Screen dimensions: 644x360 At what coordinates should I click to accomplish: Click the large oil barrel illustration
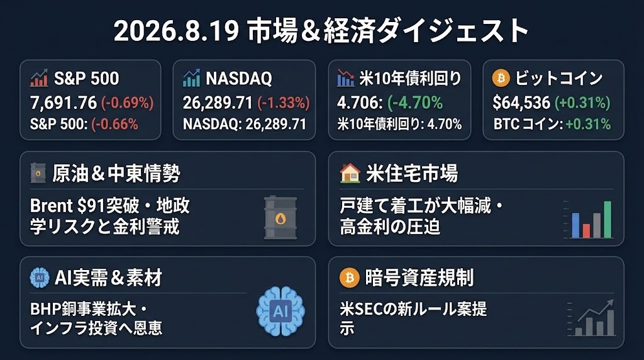280,218
